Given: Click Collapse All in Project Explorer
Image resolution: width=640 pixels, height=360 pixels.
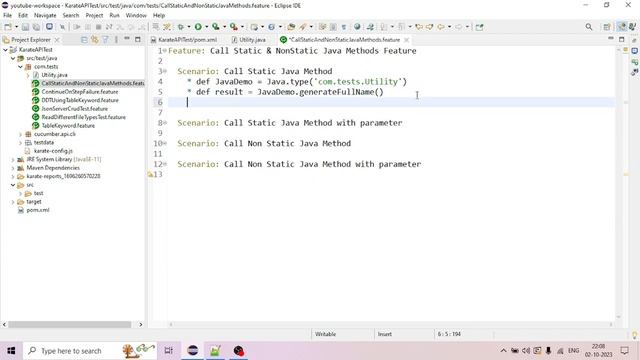Looking at the screenshot, I should (x=84, y=40).
